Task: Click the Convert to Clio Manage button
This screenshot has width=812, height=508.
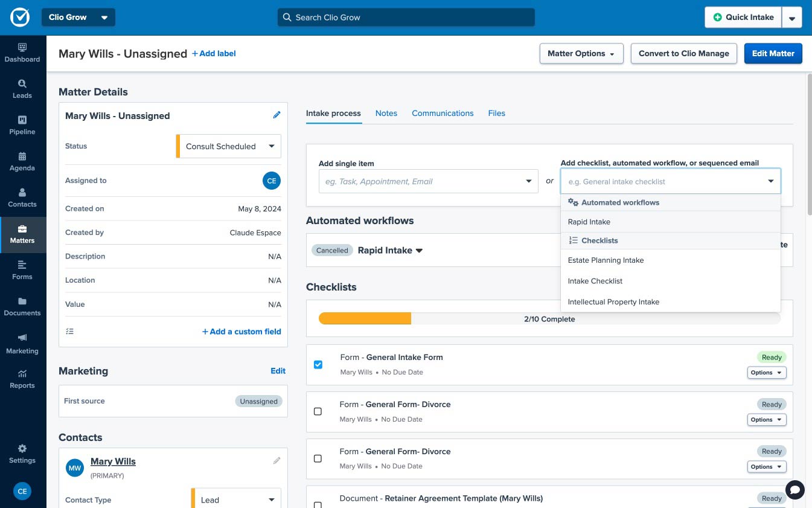Action: (684, 53)
